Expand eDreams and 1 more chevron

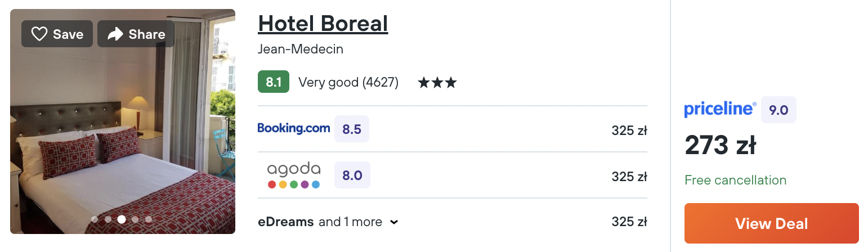tap(394, 222)
